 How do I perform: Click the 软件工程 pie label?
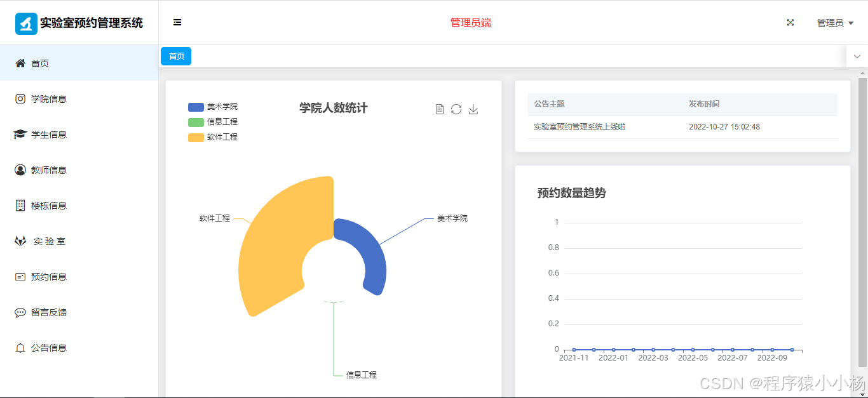pyautogui.click(x=215, y=218)
